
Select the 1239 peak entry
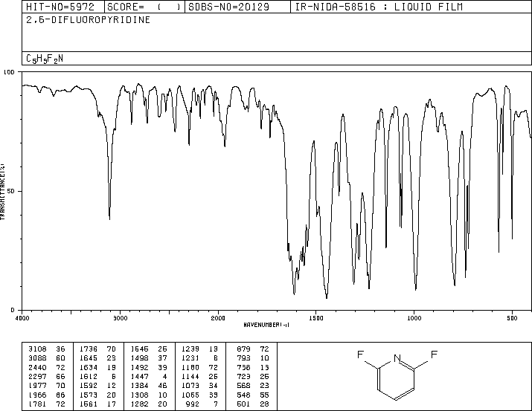pos(199,349)
